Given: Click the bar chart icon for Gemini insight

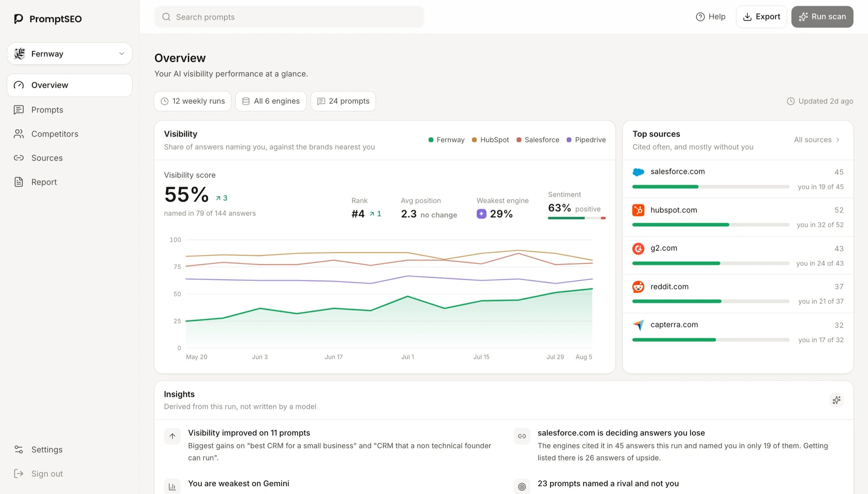Looking at the screenshot, I should tap(172, 487).
